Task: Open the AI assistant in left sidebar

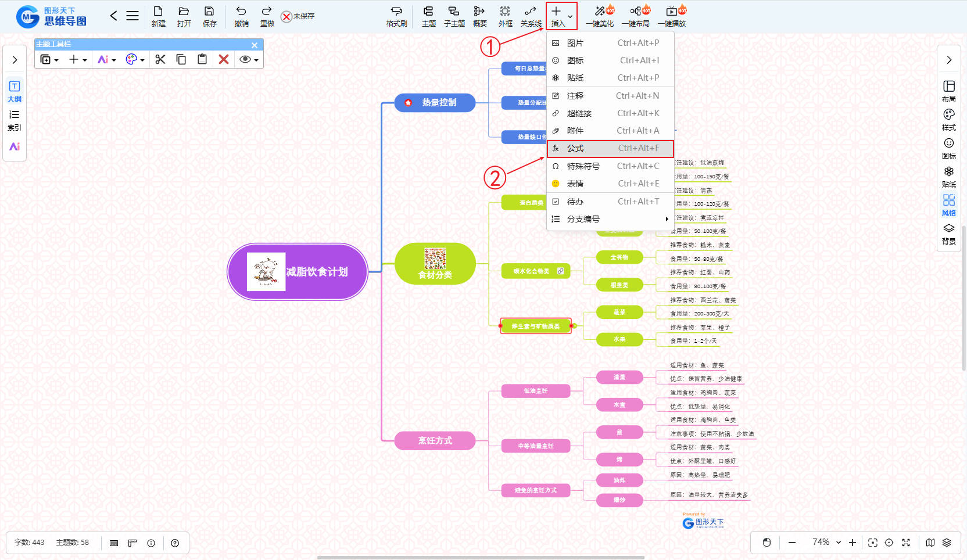Action: click(15, 146)
